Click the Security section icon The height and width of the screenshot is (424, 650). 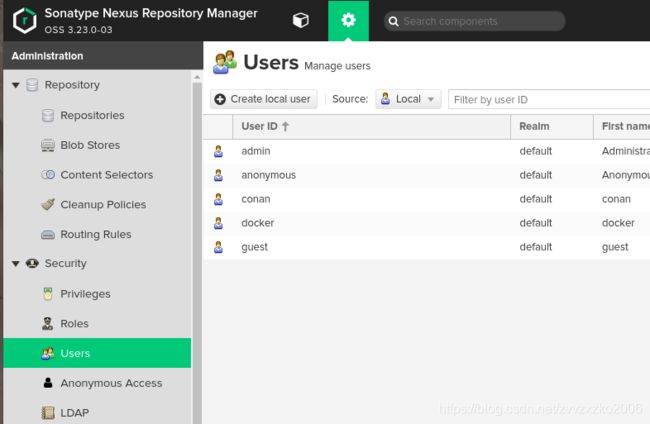click(x=32, y=263)
